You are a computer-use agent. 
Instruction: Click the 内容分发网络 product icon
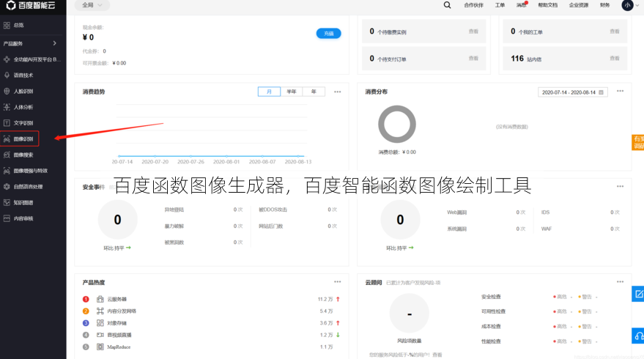pyautogui.click(x=100, y=311)
